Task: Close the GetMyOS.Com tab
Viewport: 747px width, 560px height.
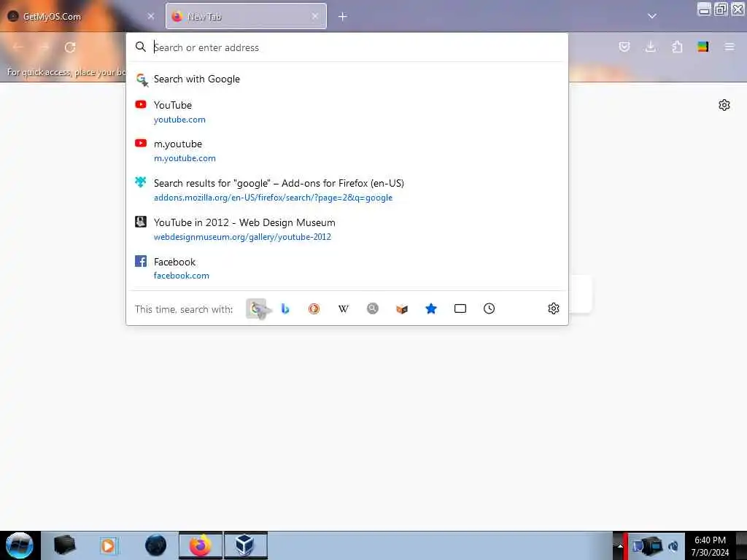Action: click(x=151, y=17)
